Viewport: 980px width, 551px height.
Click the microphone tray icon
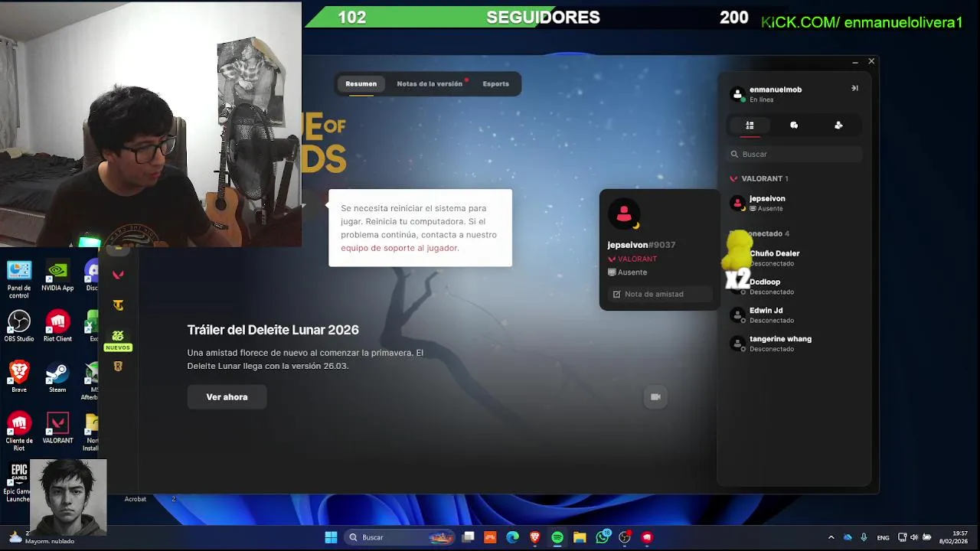point(864,537)
